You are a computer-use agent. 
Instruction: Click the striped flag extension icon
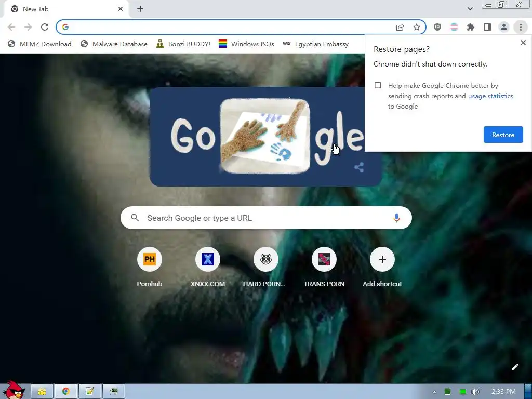pos(454,27)
